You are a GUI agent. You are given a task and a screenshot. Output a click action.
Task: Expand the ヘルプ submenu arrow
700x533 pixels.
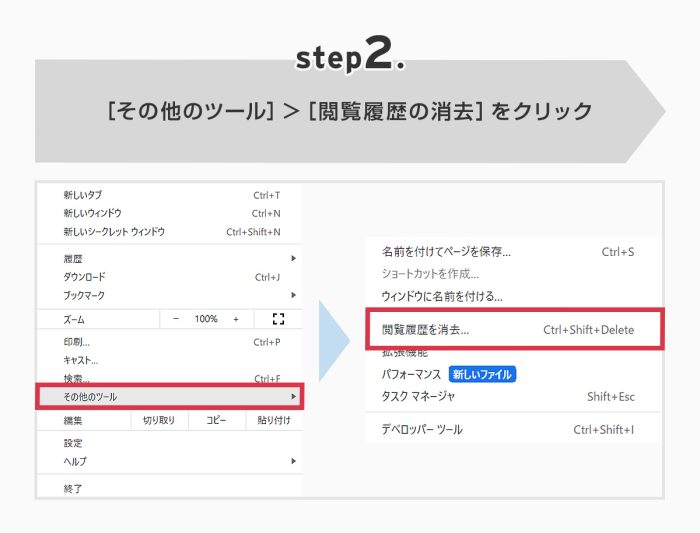point(293,461)
